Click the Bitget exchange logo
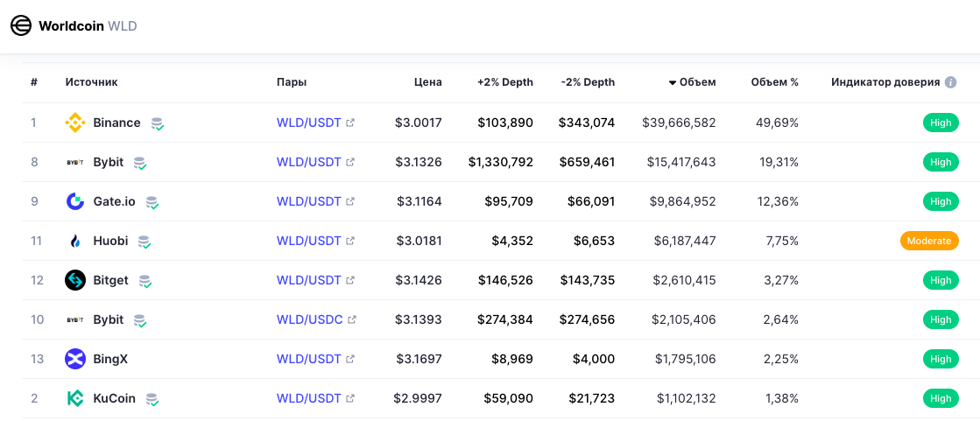This screenshot has height=421, width=980. click(x=75, y=281)
